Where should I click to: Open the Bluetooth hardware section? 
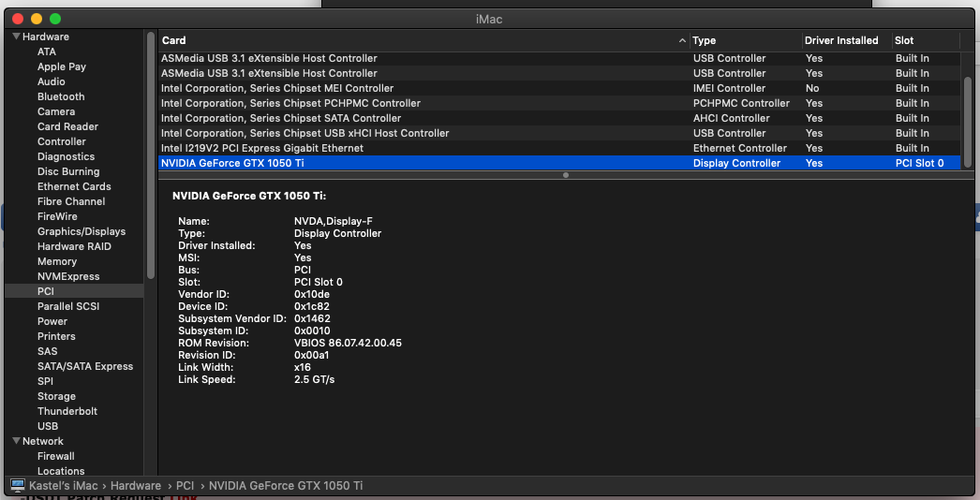[x=61, y=96]
